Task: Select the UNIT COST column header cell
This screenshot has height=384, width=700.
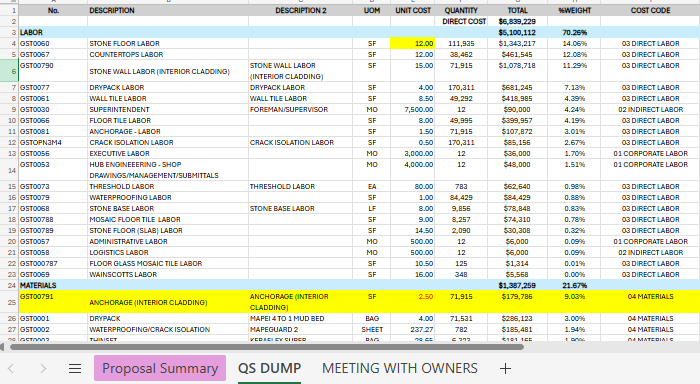Action: pos(412,10)
